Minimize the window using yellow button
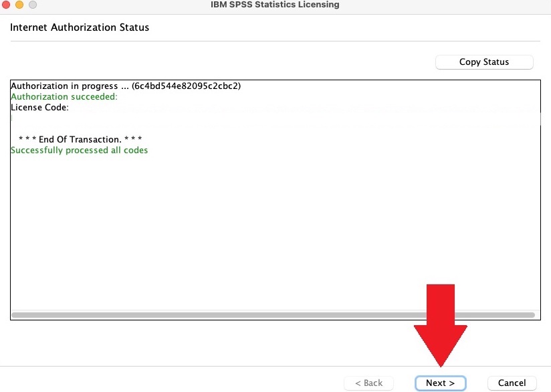Viewport: 551px width, 392px height. pos(19,5)
